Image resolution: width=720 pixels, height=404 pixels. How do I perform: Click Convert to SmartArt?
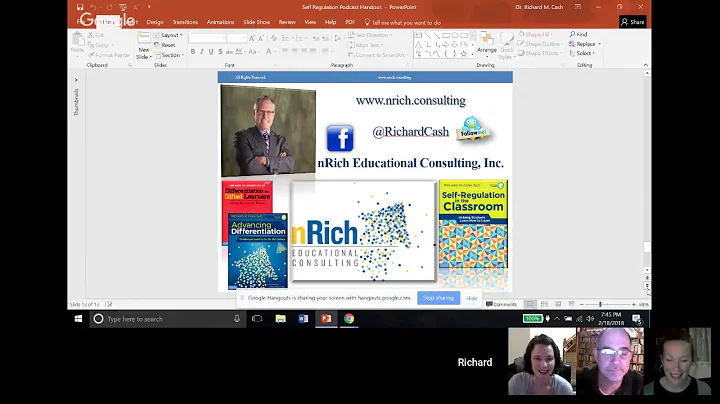[x=378, y=55]
